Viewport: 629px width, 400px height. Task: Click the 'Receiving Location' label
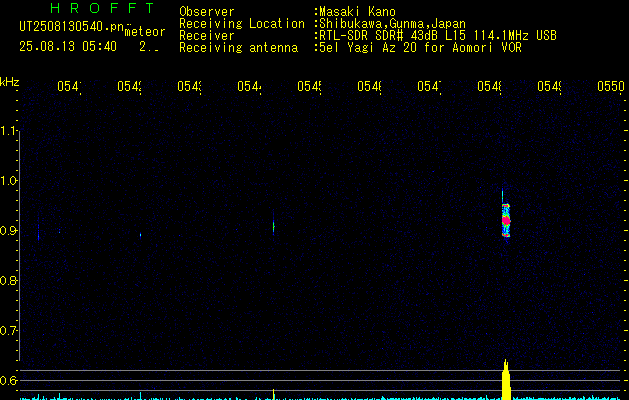242,24
